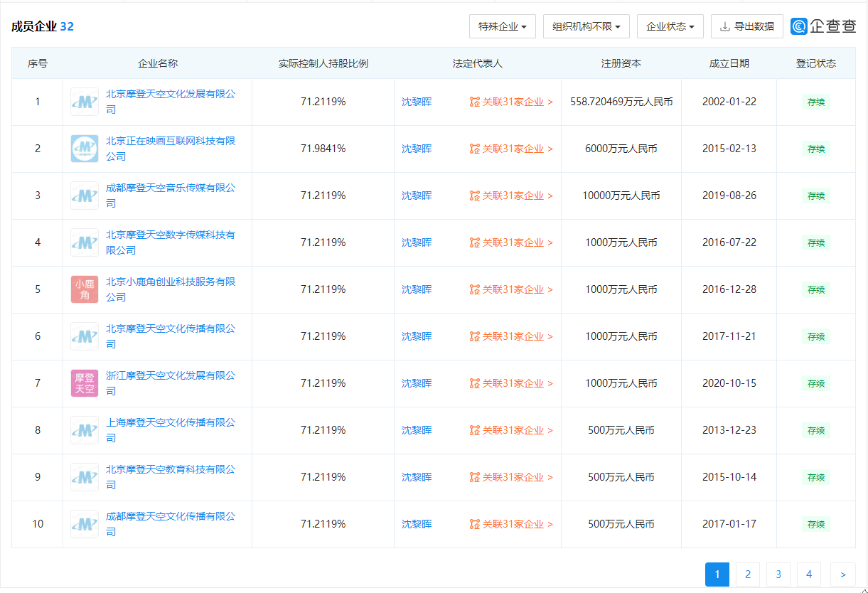
Task: Click the 实际控制人持股比例 column header
Action: [323, 63]
